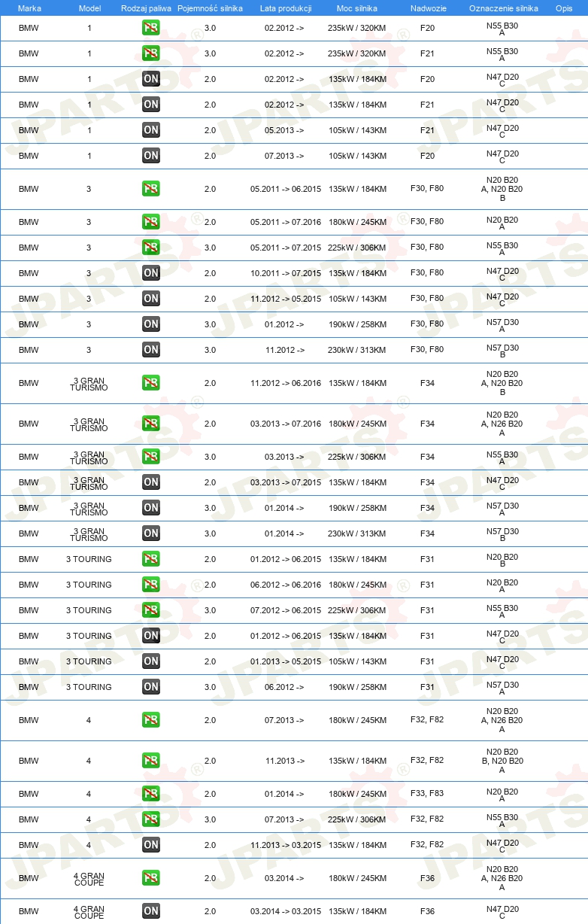
Task: Select the '11.2012 -> 05.2015' date cell
Action: click(286, 299)
